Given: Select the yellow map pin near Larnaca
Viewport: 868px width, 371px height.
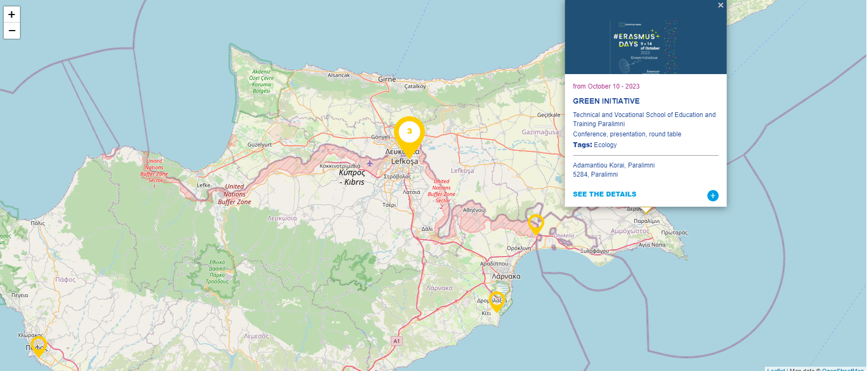Looking at the screenshot, I should pos(497,302).
